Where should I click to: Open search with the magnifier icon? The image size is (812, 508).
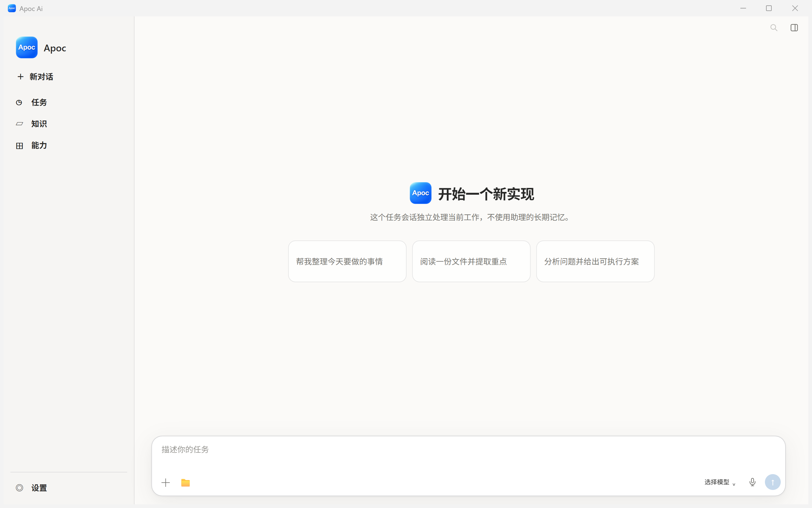coord(774,28)
